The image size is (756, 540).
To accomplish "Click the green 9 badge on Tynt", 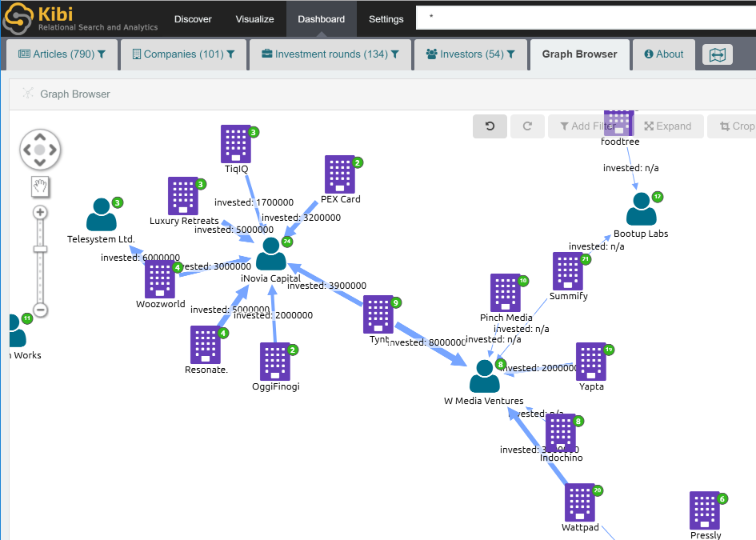I will [x=396, y=302].
